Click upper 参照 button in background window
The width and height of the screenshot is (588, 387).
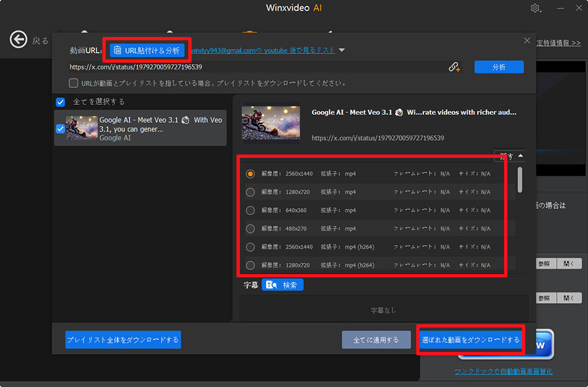click(x=546, y=264)
